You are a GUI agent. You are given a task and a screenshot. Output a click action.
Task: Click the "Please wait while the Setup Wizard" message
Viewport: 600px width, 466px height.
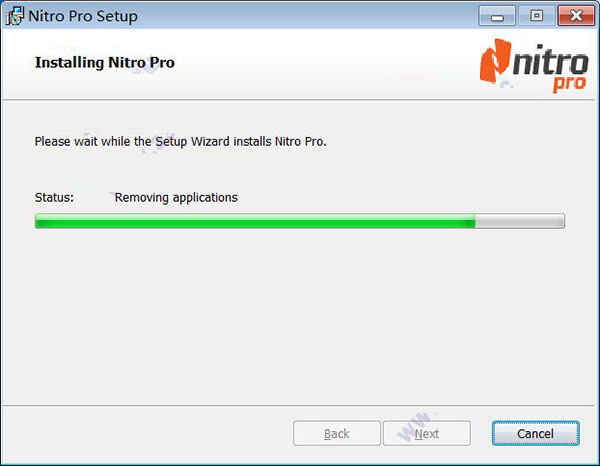point(180,142)
